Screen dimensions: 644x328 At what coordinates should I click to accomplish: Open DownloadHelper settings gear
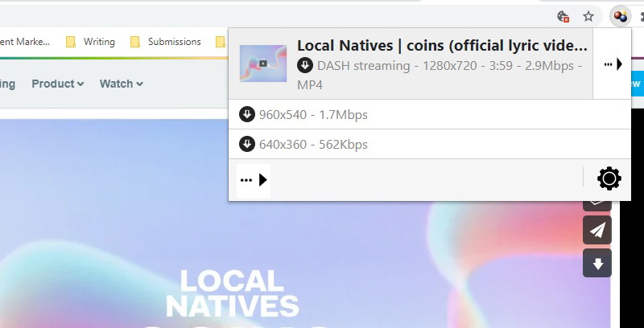(609, 178)
